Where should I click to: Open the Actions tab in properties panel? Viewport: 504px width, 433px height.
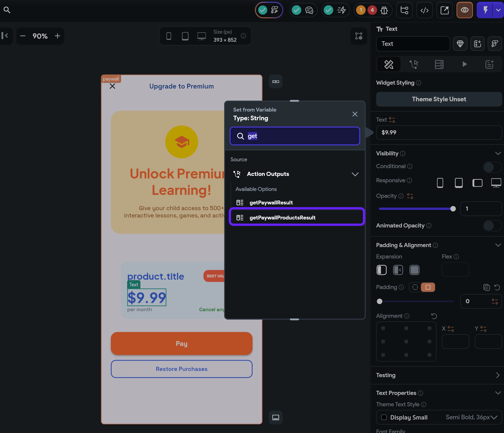click(414, 64)
